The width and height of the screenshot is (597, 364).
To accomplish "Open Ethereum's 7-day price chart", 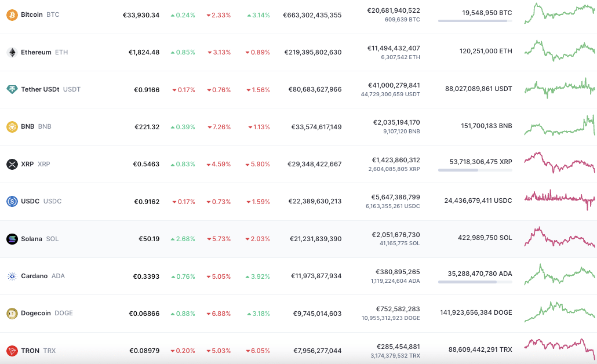I will 559,50.
